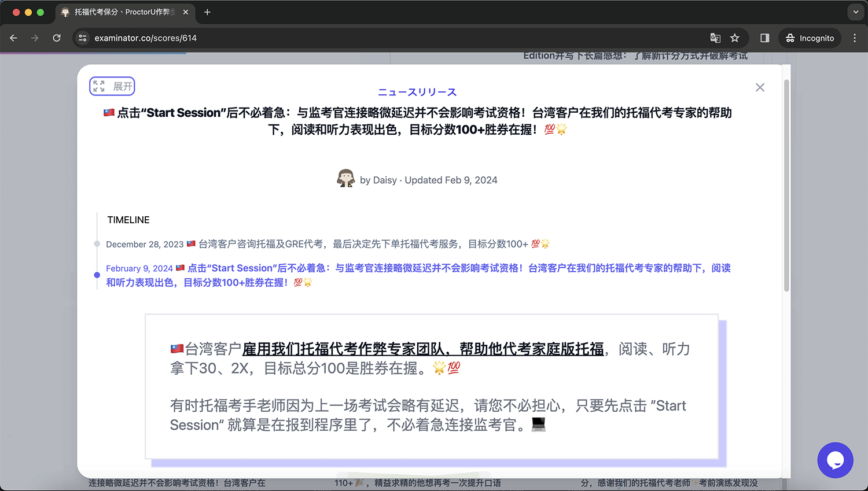Click the browser back arrow
The image size is (868, 491).
click(x=13, y=38)
